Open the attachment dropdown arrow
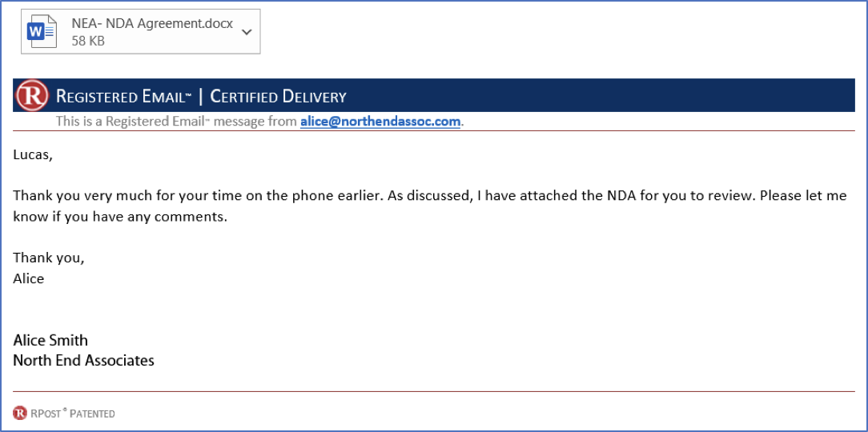 tap(247, 32)
